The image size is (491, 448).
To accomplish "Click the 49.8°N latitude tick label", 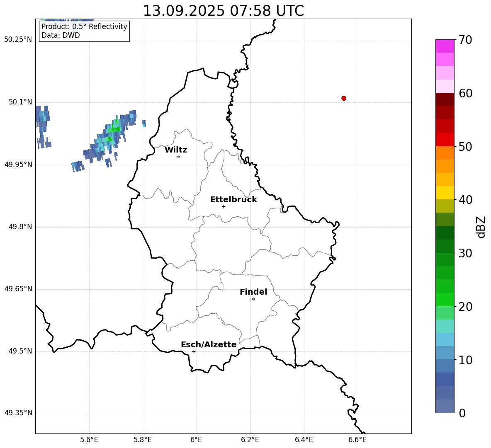I will click(x=18, y=227).
